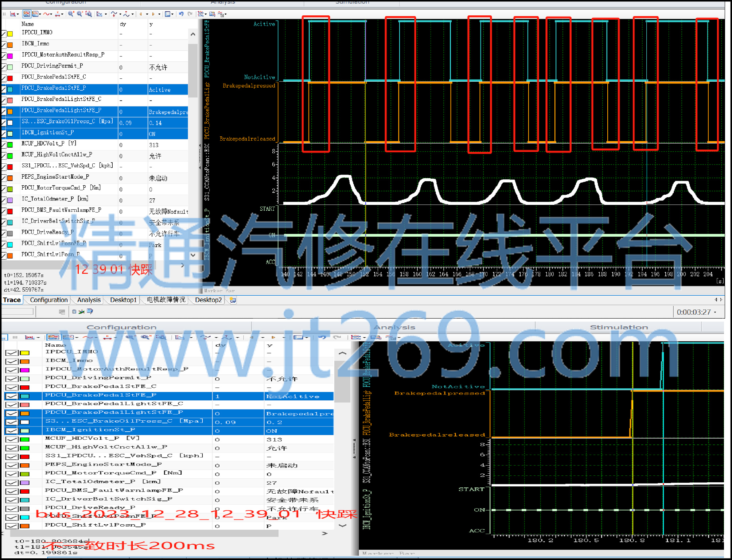Viewport: 732px width, 560px height.
Task: Click undo icon in bottom toolbar
Action: pyautogui.click(x=322, y=337)
